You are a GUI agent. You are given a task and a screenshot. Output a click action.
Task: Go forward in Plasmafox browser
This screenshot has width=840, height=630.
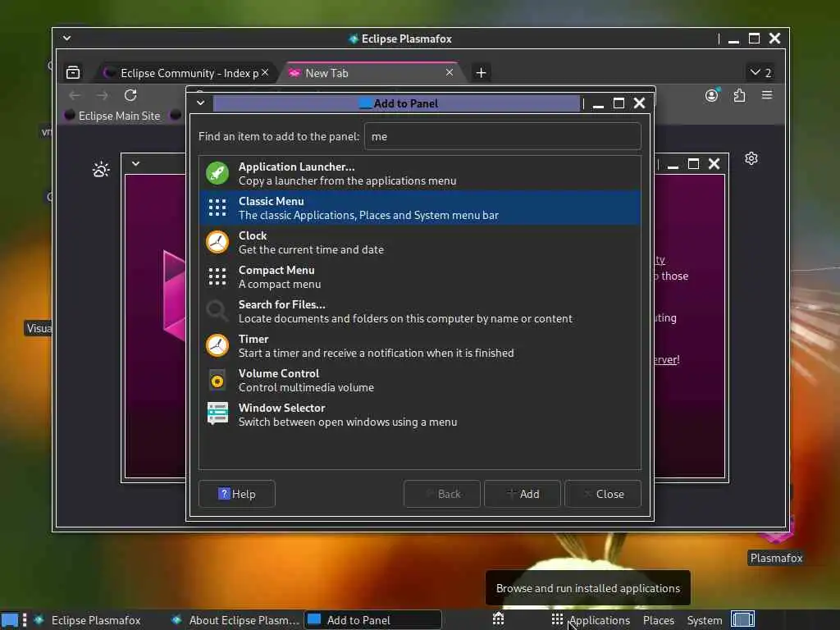[x=103, y=95]
